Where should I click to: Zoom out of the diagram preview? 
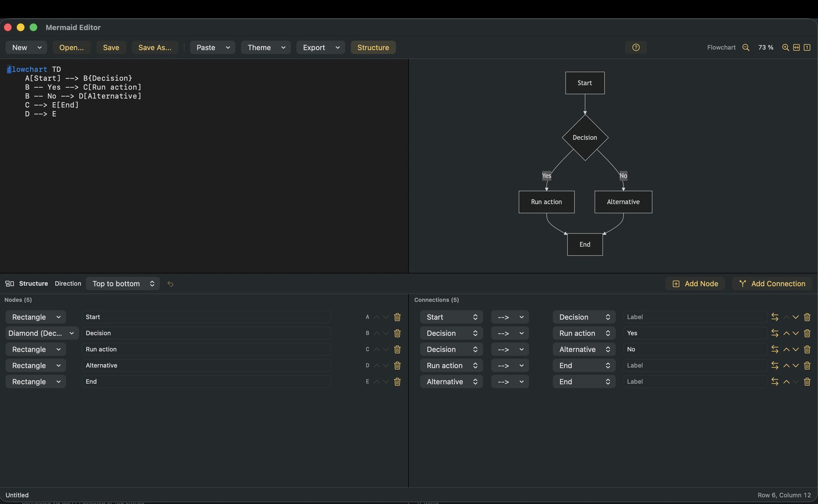tap(746, 48)
